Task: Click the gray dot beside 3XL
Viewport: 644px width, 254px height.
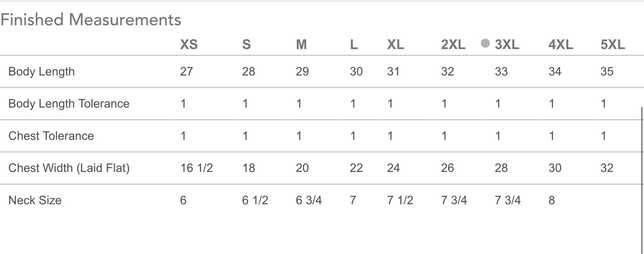Action: coord(485,43)
